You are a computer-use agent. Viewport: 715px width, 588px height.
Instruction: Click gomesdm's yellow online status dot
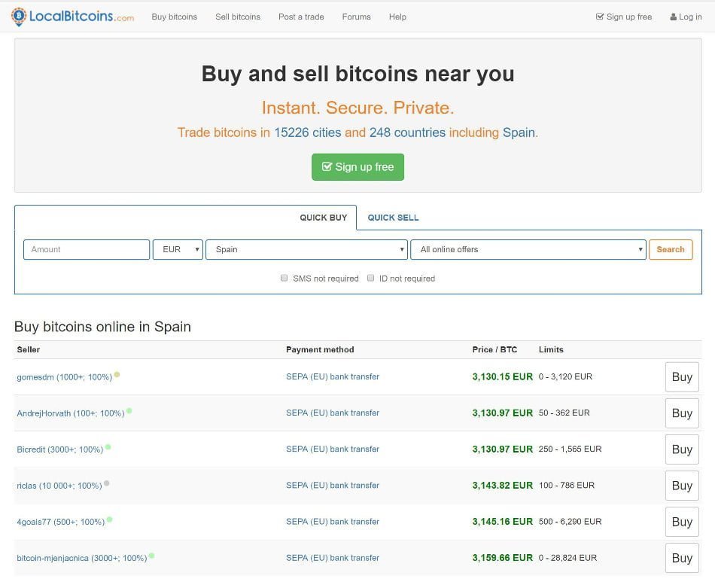117,374
